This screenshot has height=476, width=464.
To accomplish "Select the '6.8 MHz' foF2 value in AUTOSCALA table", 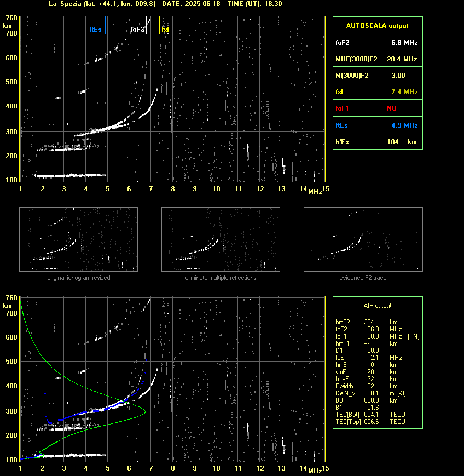I will coord(404,43).
